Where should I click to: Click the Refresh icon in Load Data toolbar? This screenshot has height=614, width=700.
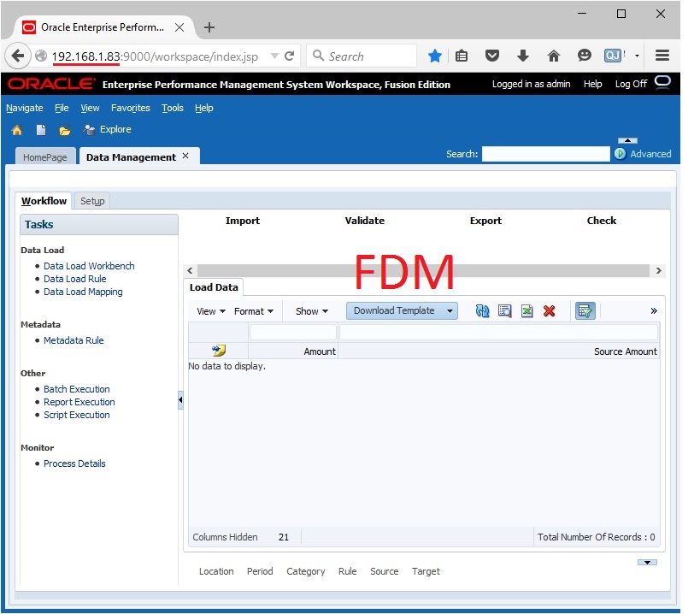(482, 311)
